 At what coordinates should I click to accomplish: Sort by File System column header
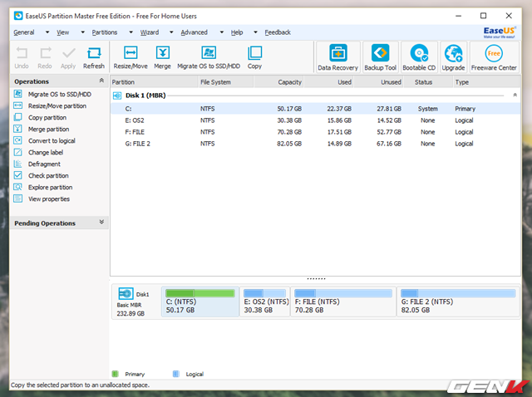pyautogui.click(x=225, y=82)
